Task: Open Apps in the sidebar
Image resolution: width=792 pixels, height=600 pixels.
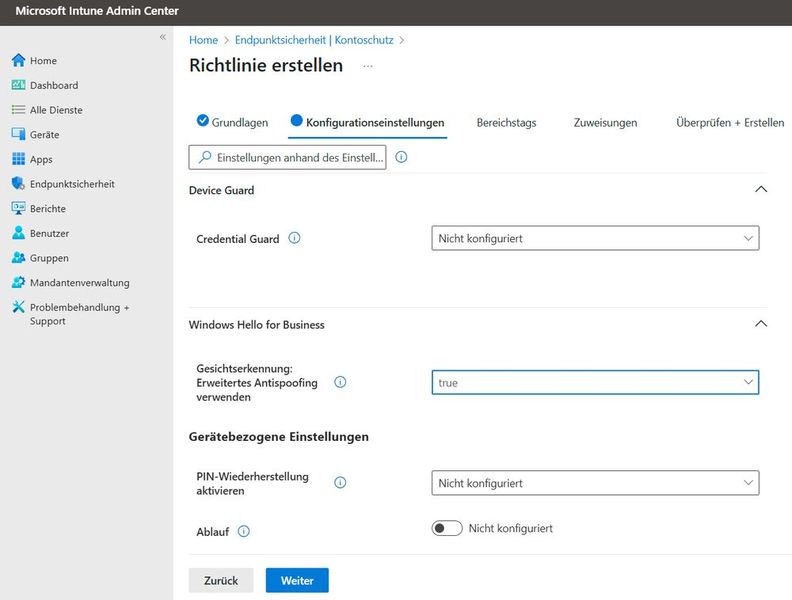Action: (41, 159)
